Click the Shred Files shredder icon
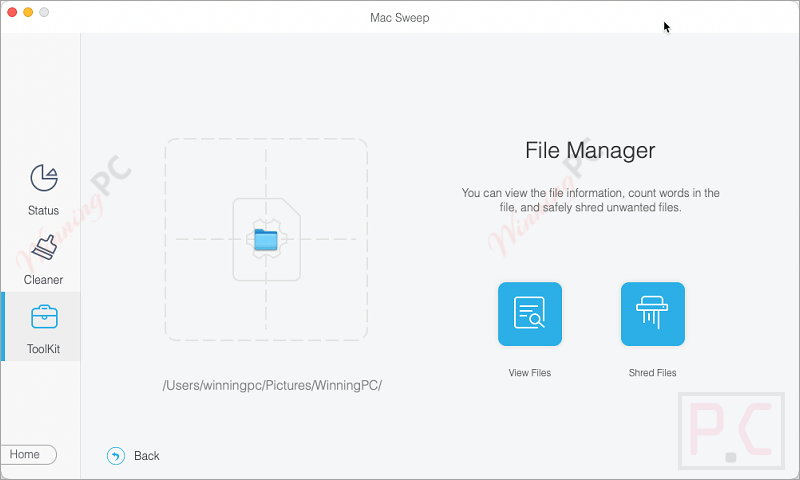The image size is (800, 480). point(653,314)
